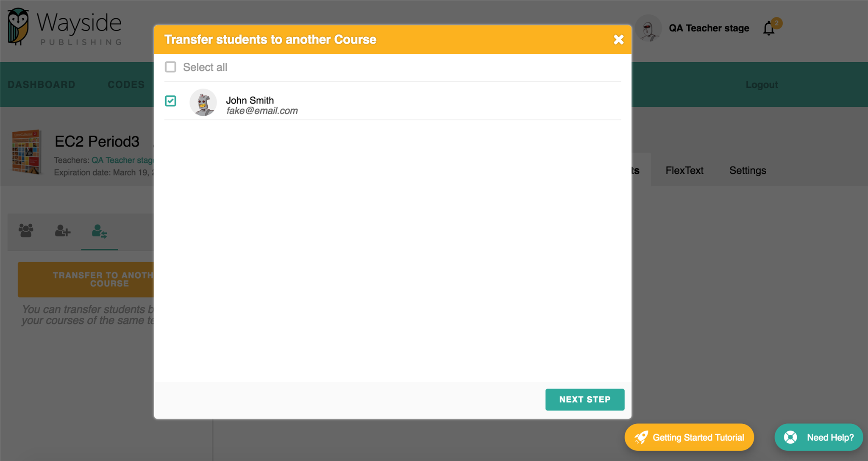Screen dimensions: 868x461
Task: Click the add student icon
Action: (62, 231)
